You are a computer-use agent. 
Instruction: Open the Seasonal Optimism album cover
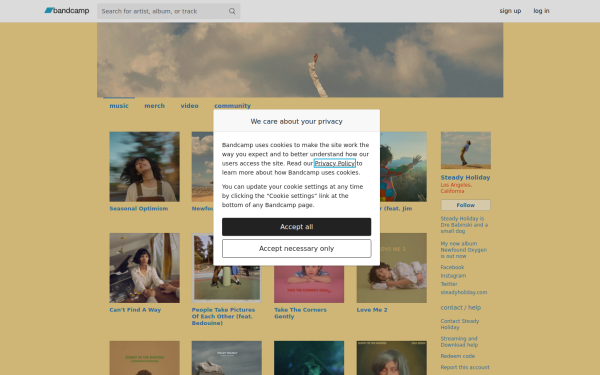[x=144, y=166]
